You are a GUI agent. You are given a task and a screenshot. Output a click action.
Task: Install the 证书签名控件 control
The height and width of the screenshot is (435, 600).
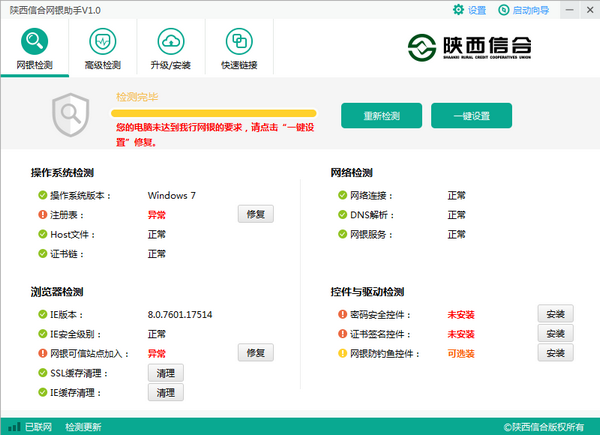click(x=556, y=333)
